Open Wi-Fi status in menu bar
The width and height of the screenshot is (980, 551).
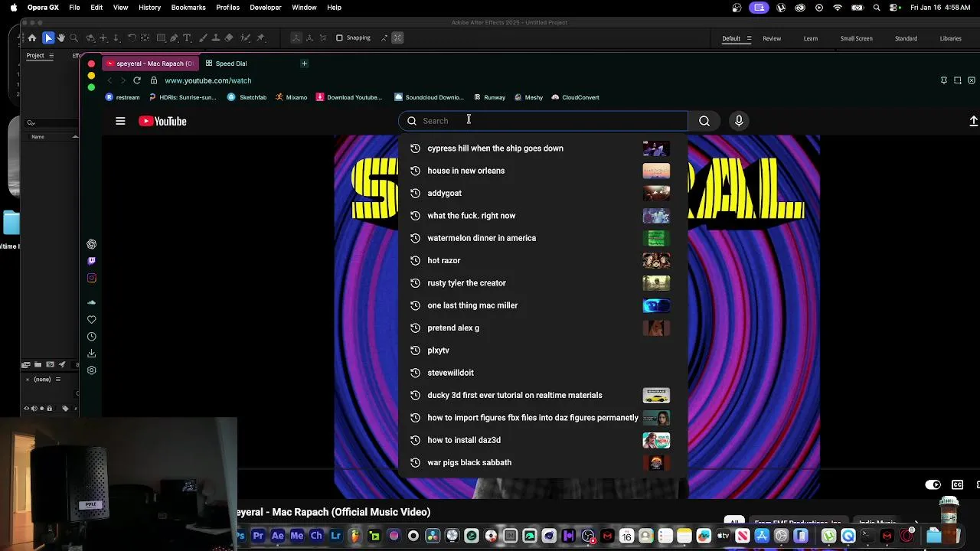838,8
